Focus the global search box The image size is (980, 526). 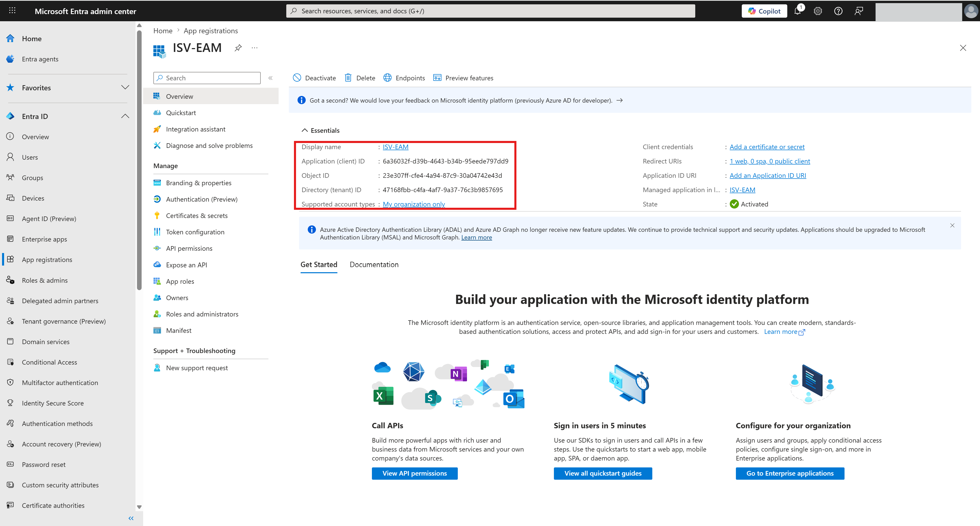490,11
